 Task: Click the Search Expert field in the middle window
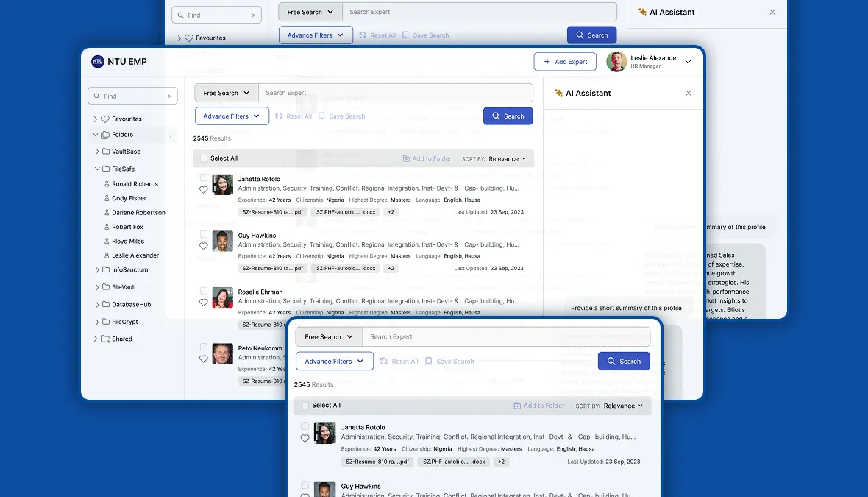coord(395,93)
